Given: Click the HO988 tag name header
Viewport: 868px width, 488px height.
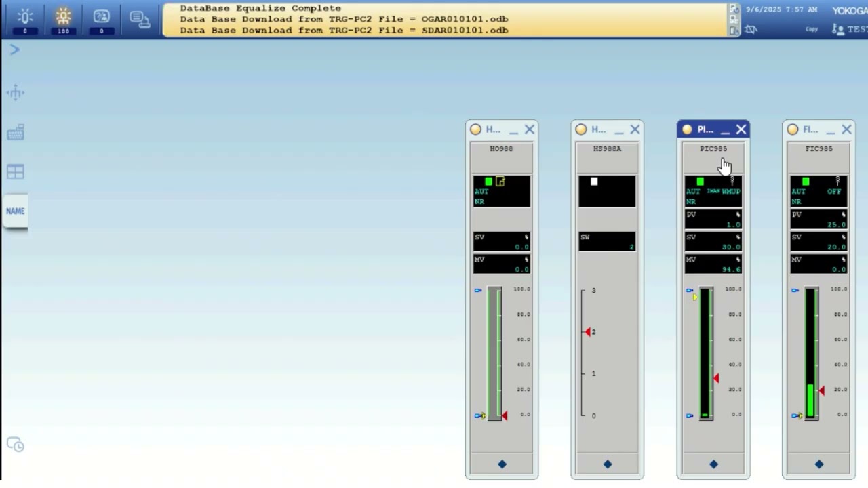Looking at the screenshot, I should (x=501, y=148).
